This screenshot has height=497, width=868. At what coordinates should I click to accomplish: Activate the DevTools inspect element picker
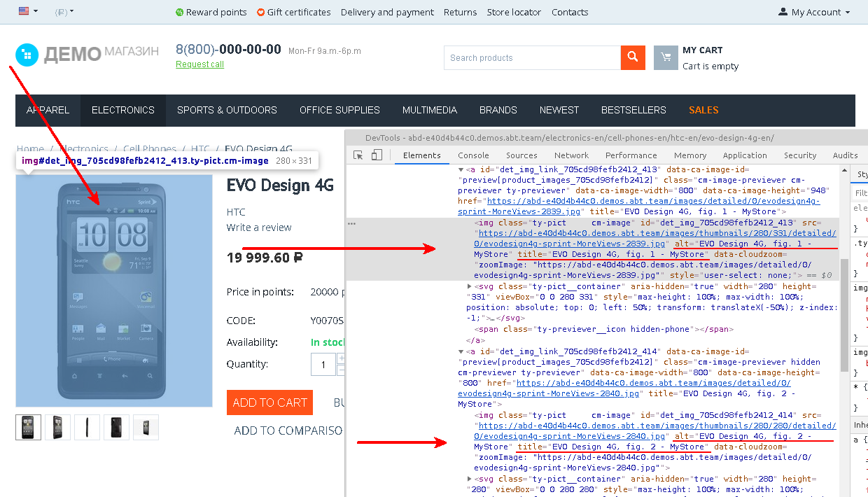(358, 155)
